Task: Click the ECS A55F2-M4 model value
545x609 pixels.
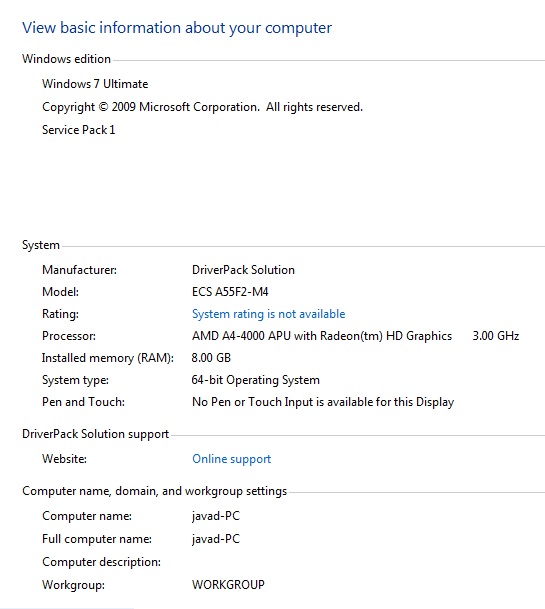Action: pyautogui.click(x=230, y=292)
